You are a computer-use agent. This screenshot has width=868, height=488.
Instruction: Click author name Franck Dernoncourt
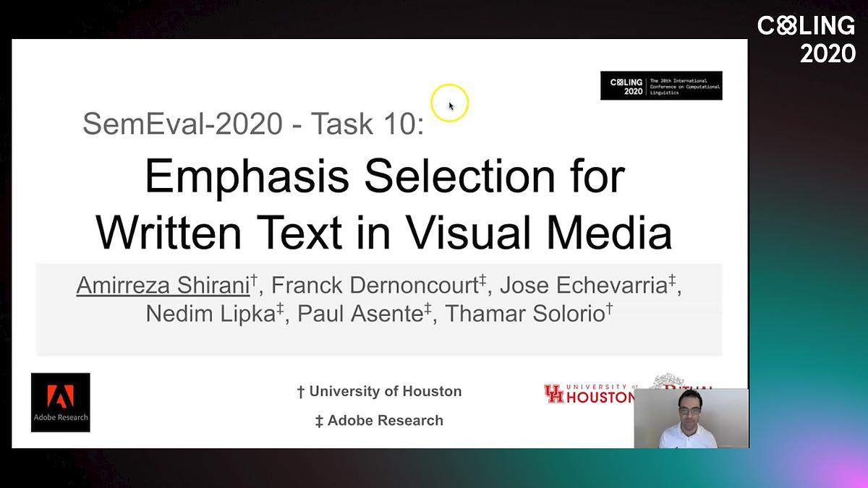pos(374,286)
